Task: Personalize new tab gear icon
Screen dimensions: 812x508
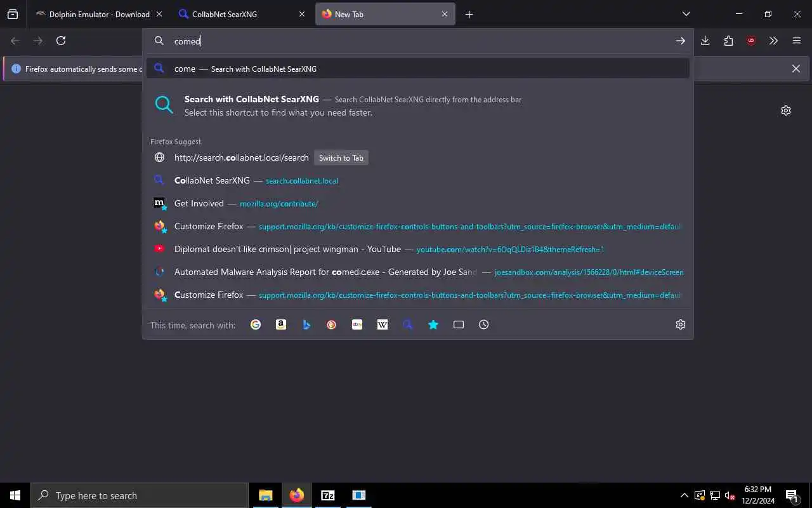Action: click(786, 110)
